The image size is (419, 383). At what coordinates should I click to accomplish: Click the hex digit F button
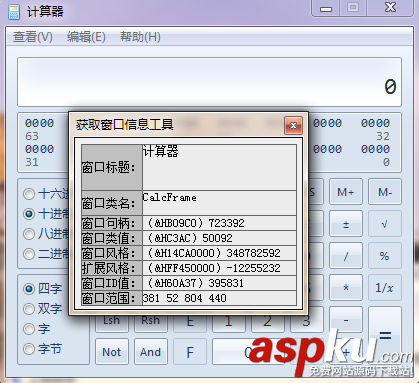[x=190, y=352]
